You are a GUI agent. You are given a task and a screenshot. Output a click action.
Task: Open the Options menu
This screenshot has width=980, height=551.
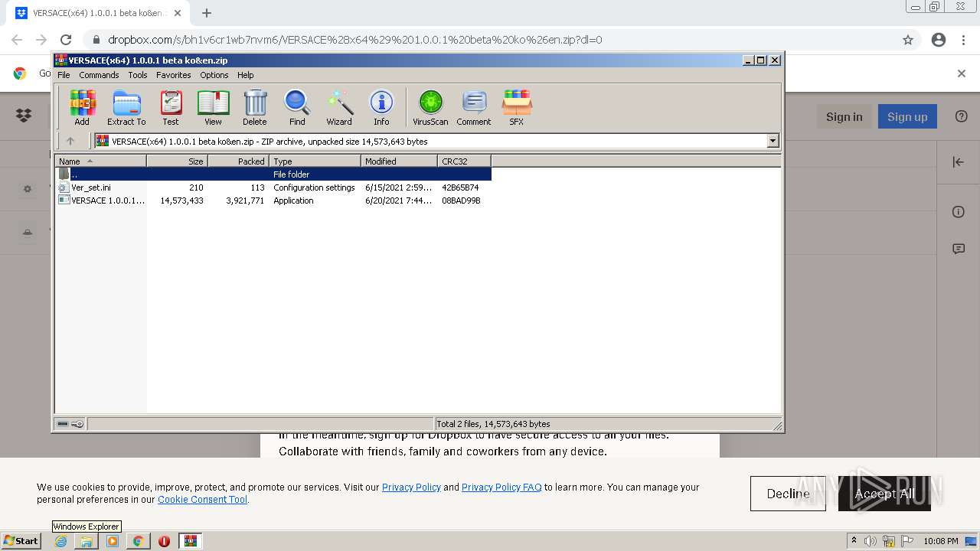214,75
